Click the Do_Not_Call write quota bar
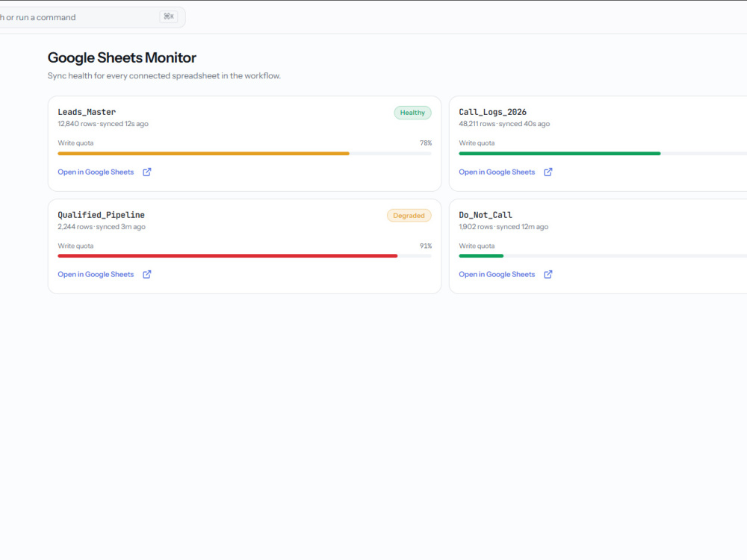The width and height of the screenshot is (747, 560). tap(603, 255)
